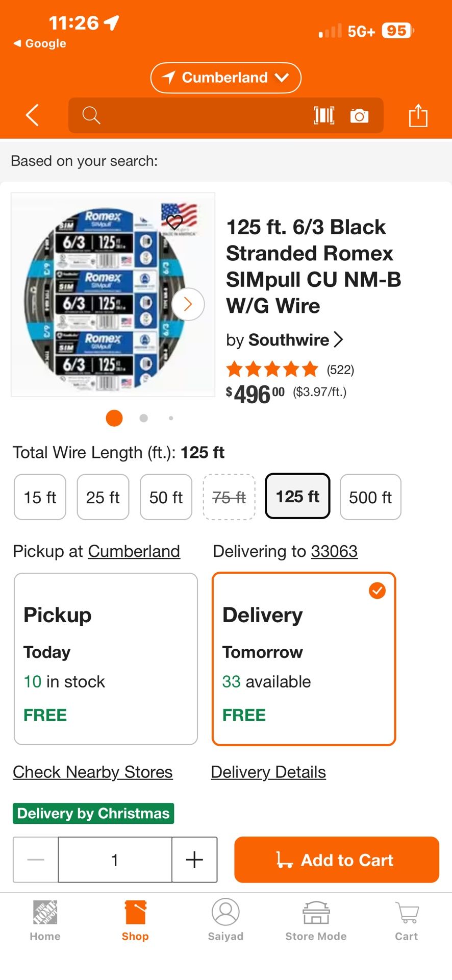This screenshot has width=452, height=980.
Task: Switch to Store Mode tab
Action: (316, 920)
